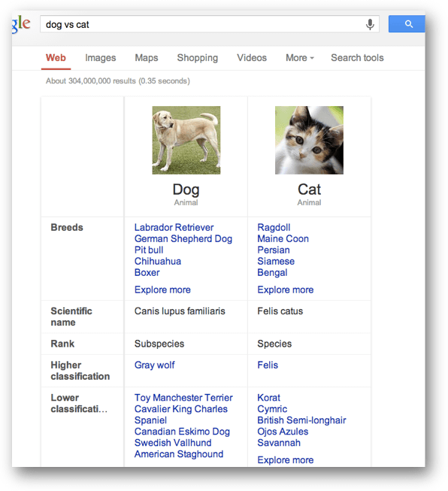The width and height of the screenshot is (448, 491).
Task: Select the Web tab
Action: click(56, 58)
